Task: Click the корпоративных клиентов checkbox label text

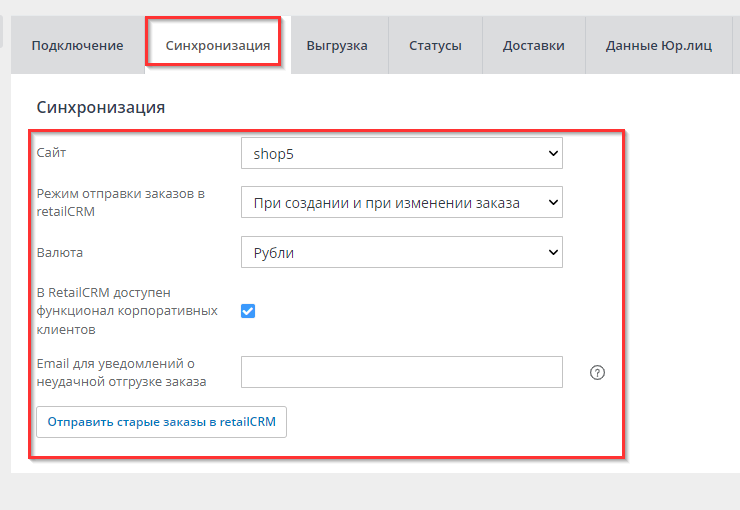Action: point(126,310)
